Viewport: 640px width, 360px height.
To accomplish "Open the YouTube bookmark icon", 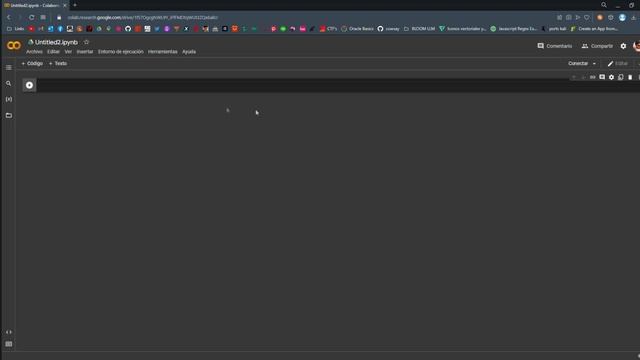I will (31, 29).
